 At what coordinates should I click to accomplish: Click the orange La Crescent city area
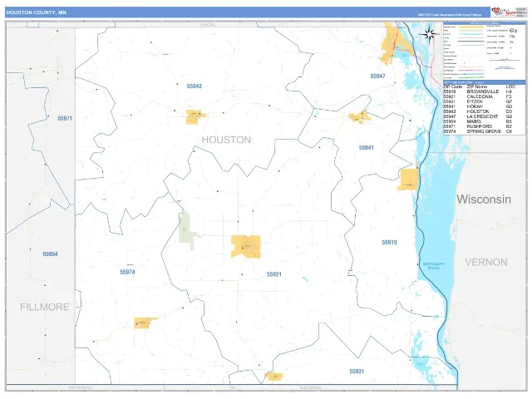coord(390,44)
